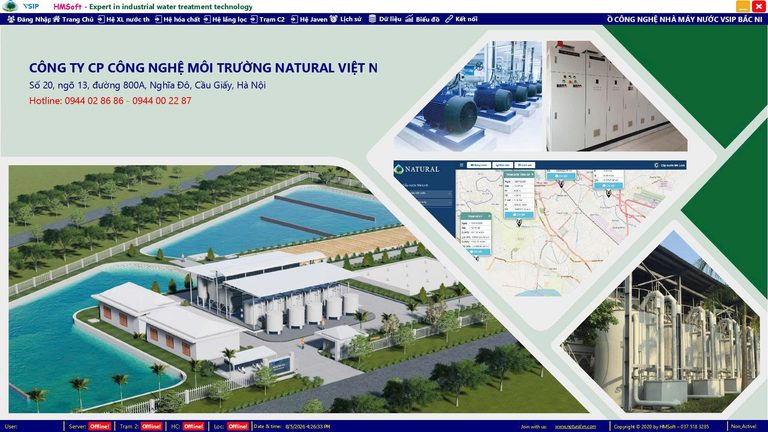Screen dimensions: 768x432
Task: Click the Copyright 2020 by HMSoft text
Action: pyautogui.click(x=661, y=427)
